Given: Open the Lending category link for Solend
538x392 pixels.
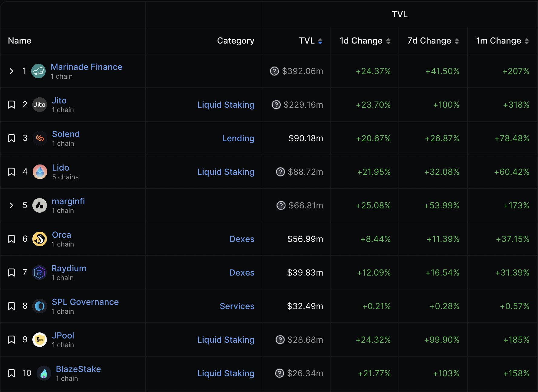Looking at the screenshot, I should point(238,138).
